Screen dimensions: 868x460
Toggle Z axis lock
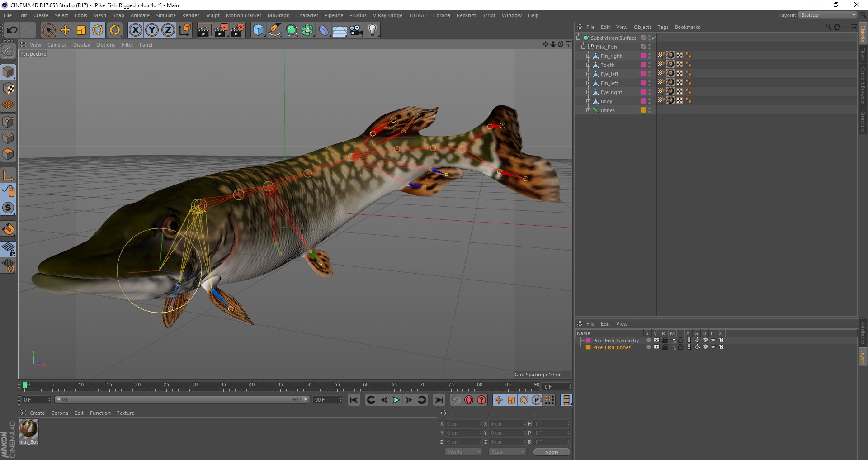168,30
